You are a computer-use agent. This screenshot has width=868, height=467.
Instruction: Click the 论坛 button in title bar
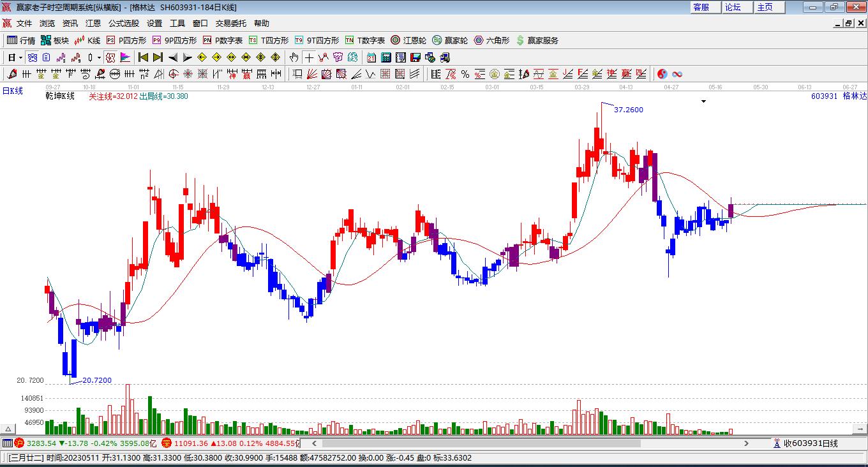coord(737,7)
